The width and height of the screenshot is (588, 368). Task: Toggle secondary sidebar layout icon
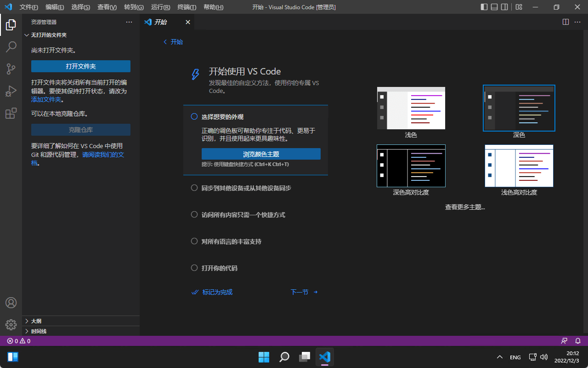tap(504, 7)
